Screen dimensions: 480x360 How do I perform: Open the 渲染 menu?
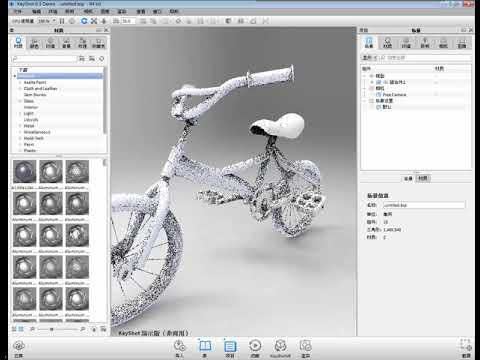click(x=122, y=11)
